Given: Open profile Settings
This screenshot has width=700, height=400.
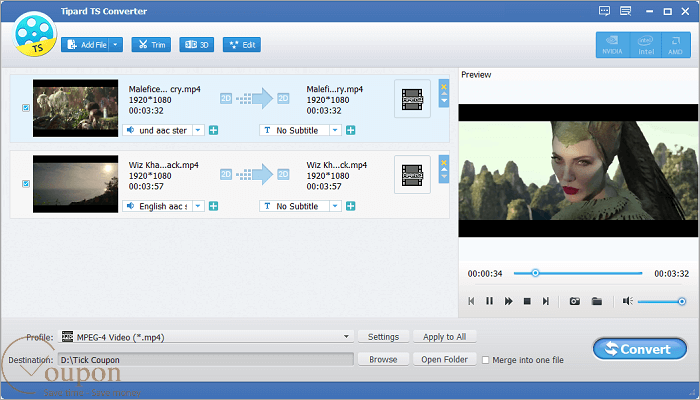Looking at the screenshot, I should pos(383,337).
